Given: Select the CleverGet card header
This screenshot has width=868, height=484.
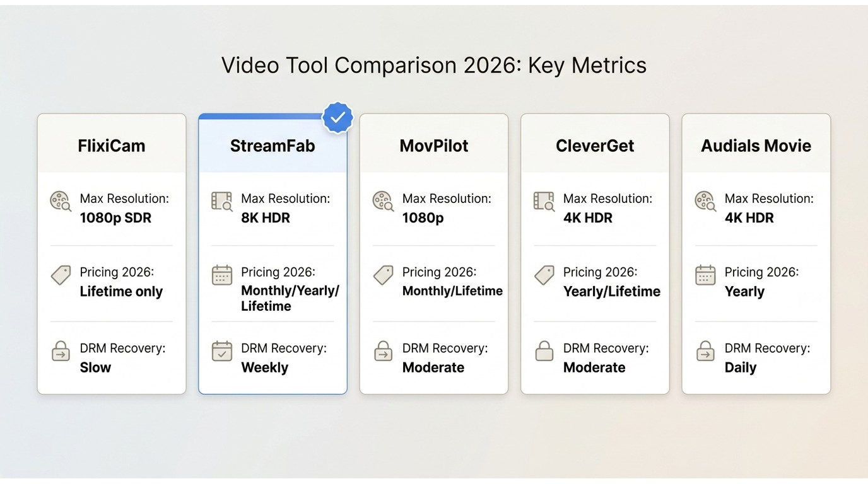Looking at the screenshot, I should (595, 144).
